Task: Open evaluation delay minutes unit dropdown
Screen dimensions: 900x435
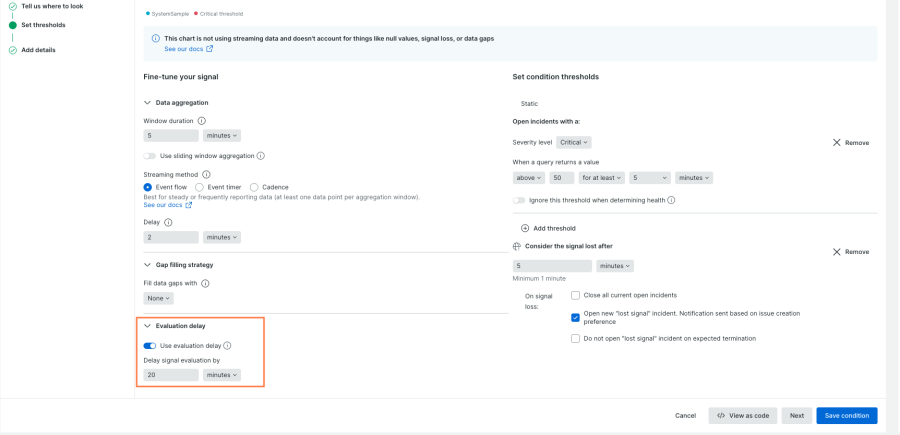Action: click(x=222, y=375)
